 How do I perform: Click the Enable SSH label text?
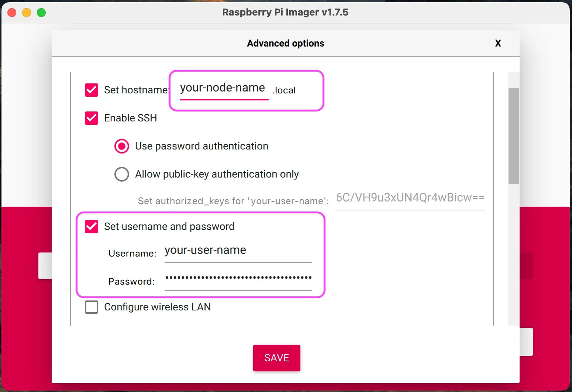[x=131, y=118]
